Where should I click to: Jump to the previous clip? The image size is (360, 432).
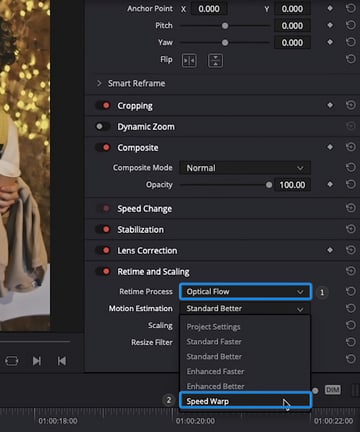tap(62, 361)
